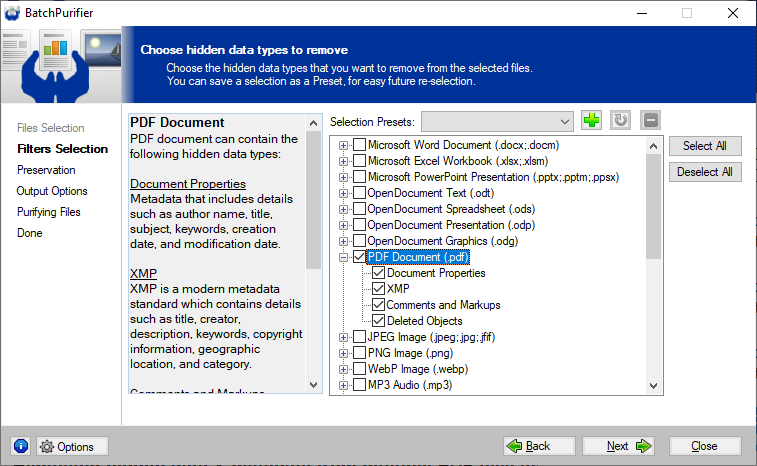Click the description panel scroll down arrow
This screenshot has height=466, width=757.
(313, 384)
